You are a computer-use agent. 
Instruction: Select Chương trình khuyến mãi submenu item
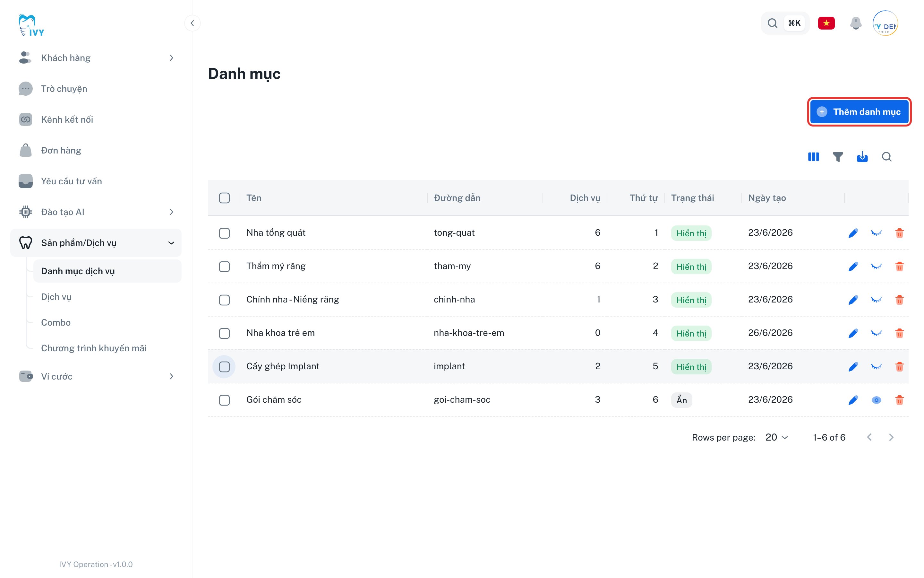coord(107,348)
